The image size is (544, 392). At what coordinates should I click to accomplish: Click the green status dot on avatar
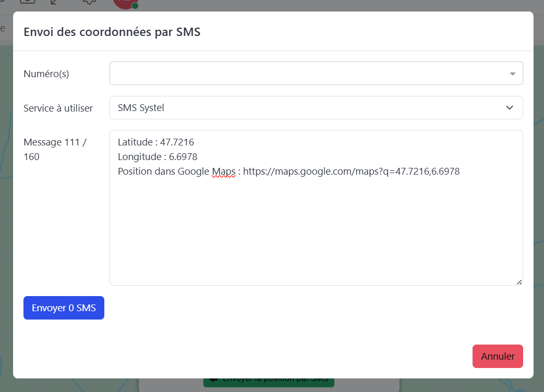coord(135,6)
